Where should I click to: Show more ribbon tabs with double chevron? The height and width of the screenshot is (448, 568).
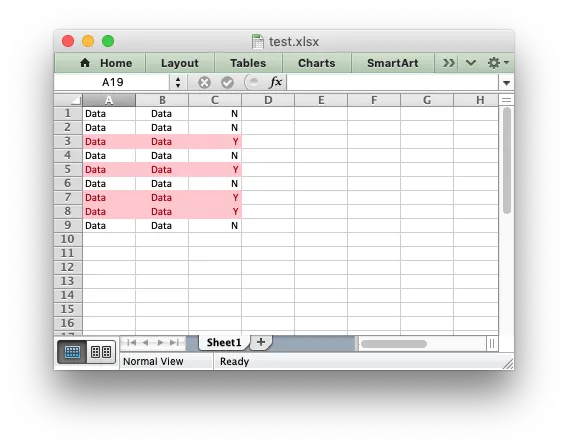pyautogui.click(x=448, y=63)
